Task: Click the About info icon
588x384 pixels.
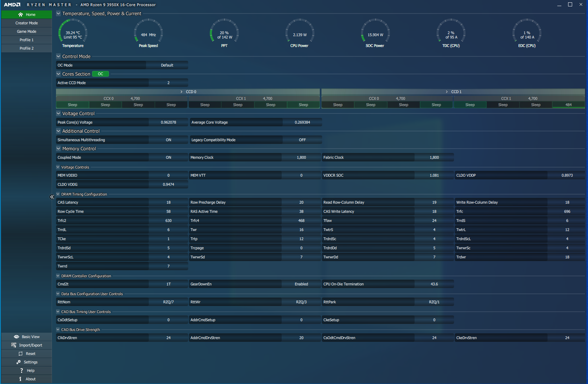Action: 20,379
